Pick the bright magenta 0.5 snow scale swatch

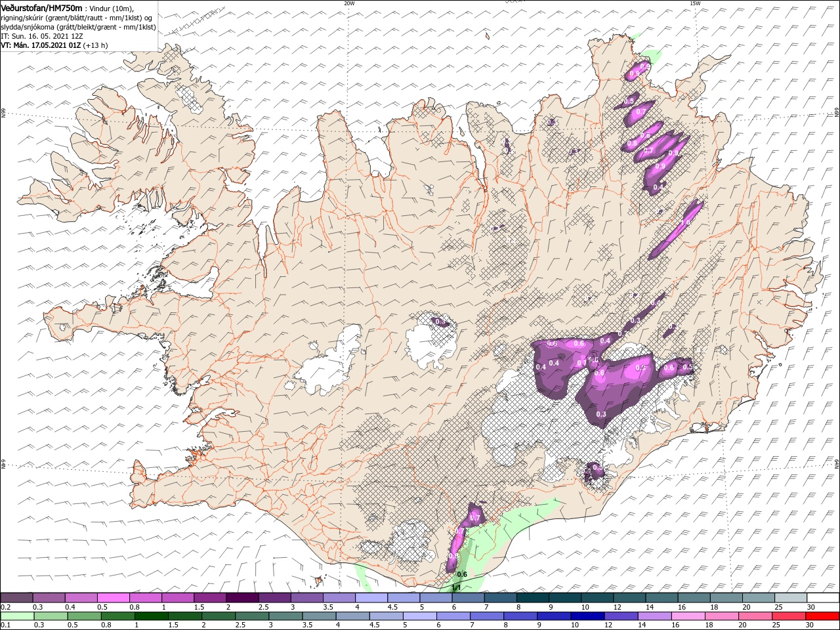[x=113, y=598]
